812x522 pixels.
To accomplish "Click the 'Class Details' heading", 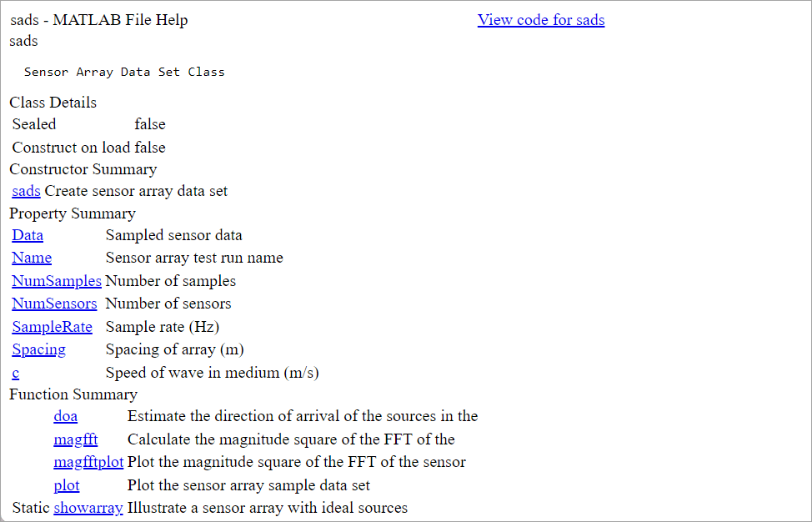I will point(53,103).
